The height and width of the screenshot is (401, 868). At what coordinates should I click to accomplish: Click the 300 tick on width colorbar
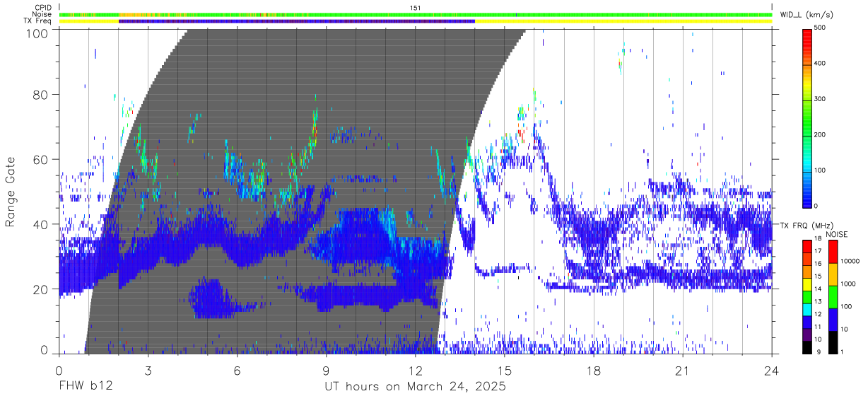click(x=820, y=99)
